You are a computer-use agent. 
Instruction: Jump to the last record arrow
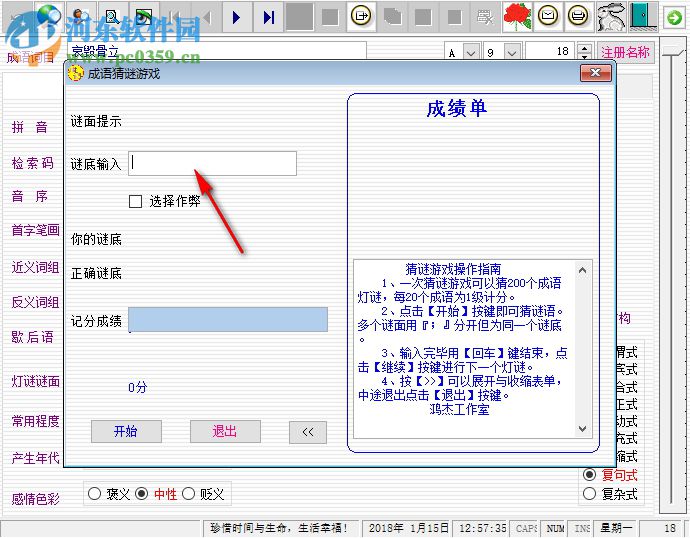coord(268,17)
